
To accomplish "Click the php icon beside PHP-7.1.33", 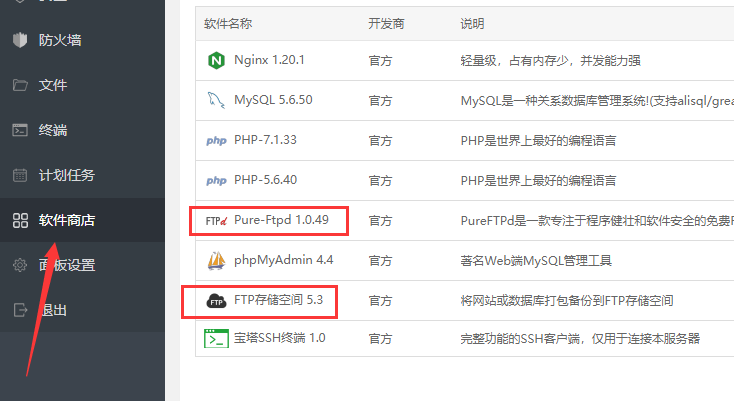I will click(216, 140).
